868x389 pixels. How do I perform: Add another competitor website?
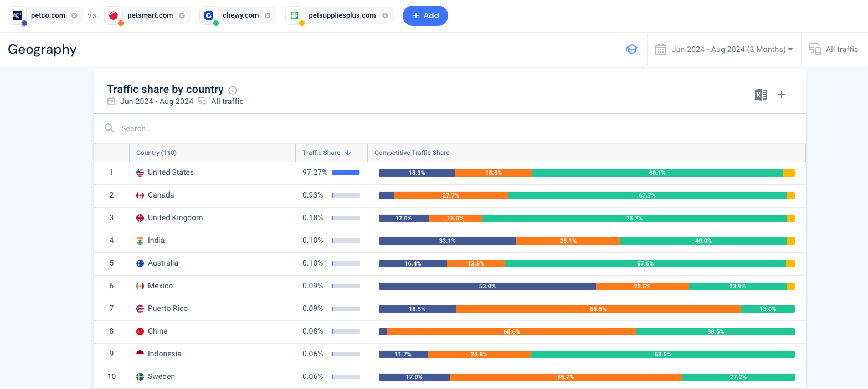click(425, 15)
